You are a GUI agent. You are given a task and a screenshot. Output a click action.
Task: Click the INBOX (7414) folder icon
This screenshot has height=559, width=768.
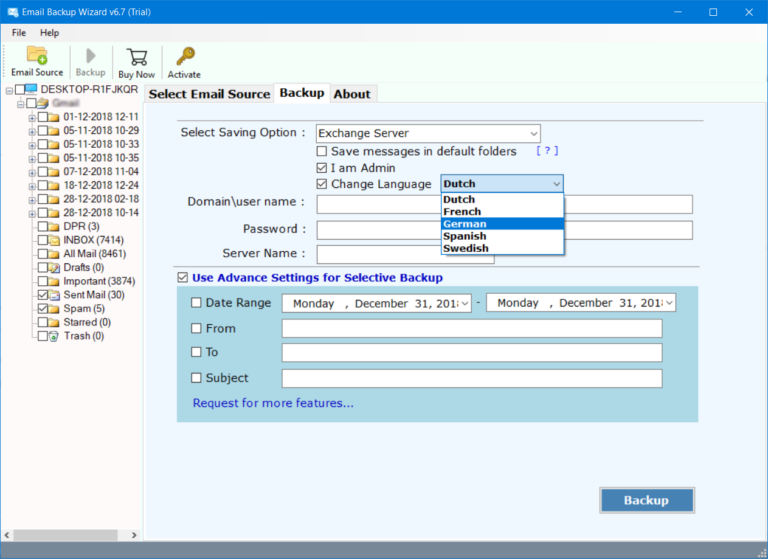tap(54, 240)
